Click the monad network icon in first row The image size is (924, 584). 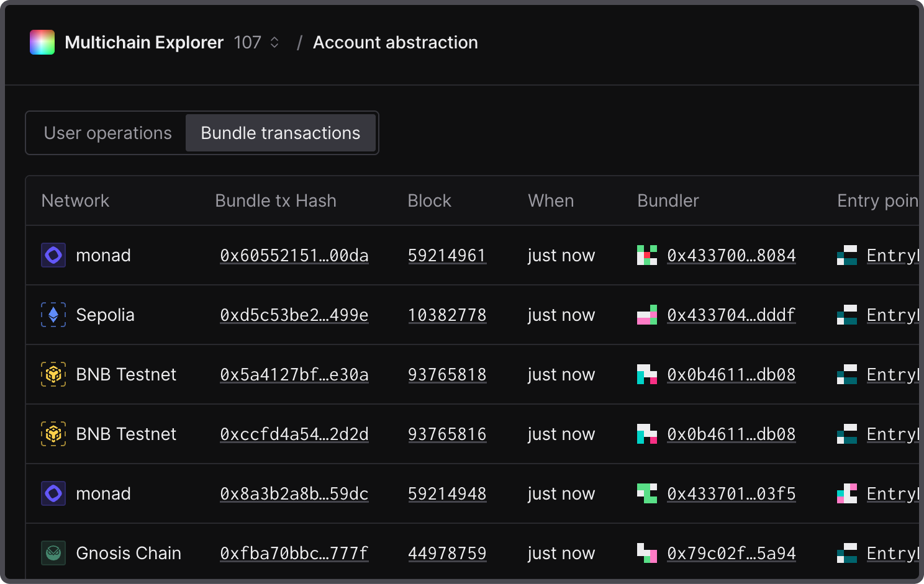click(53, 255)
